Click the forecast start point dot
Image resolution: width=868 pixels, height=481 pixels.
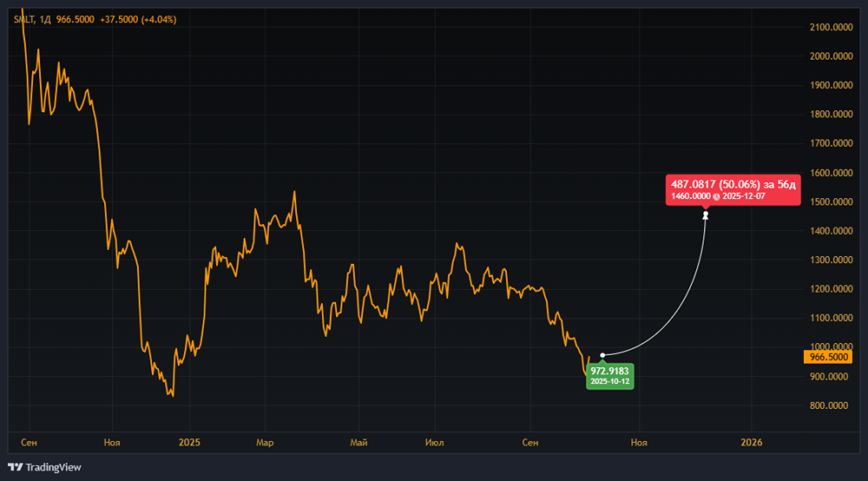(x=602, y=355)
